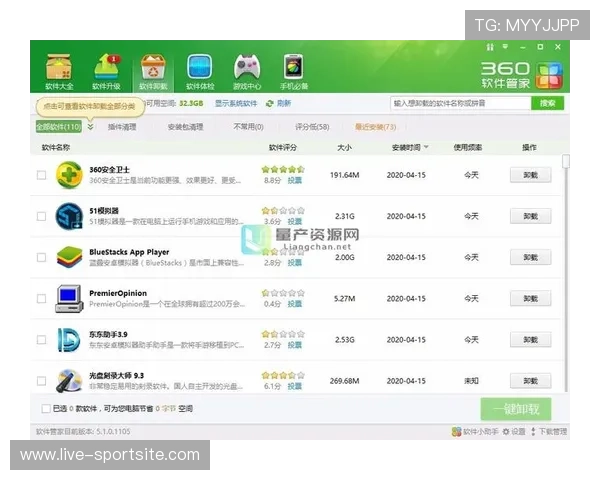
Task: Click 投票 link for 东东助手3.9
Action: 295,345
